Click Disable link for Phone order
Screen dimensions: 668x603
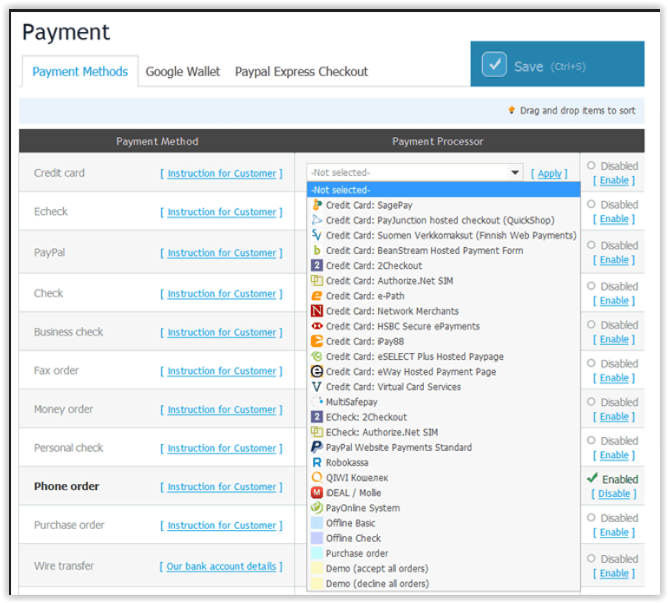tap(614, 493)
